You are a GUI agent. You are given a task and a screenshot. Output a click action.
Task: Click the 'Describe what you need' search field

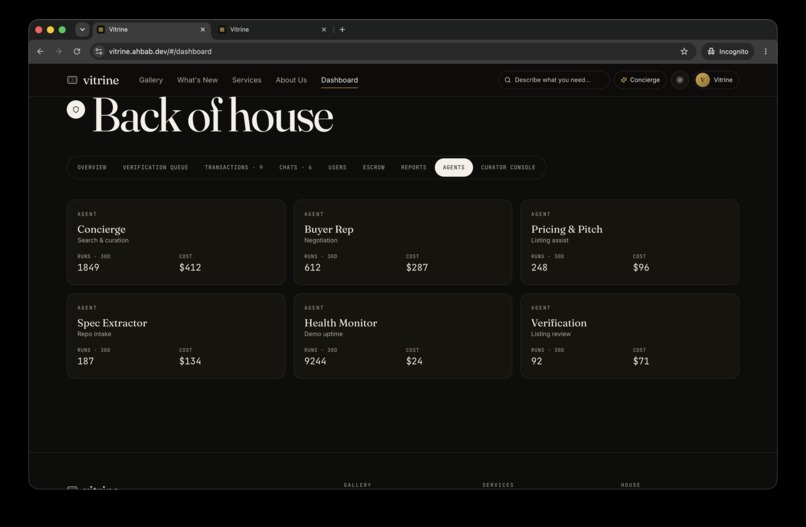point(553,80)
